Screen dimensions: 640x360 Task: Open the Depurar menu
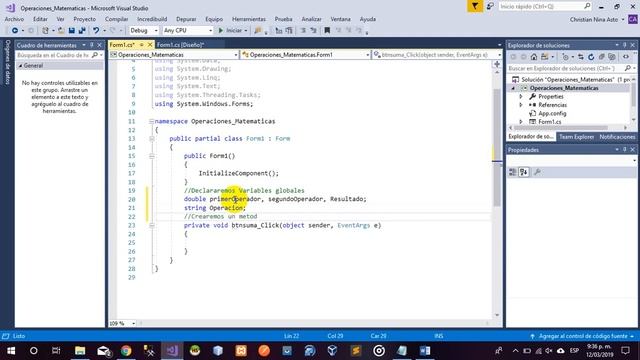(x=186, y=19)
